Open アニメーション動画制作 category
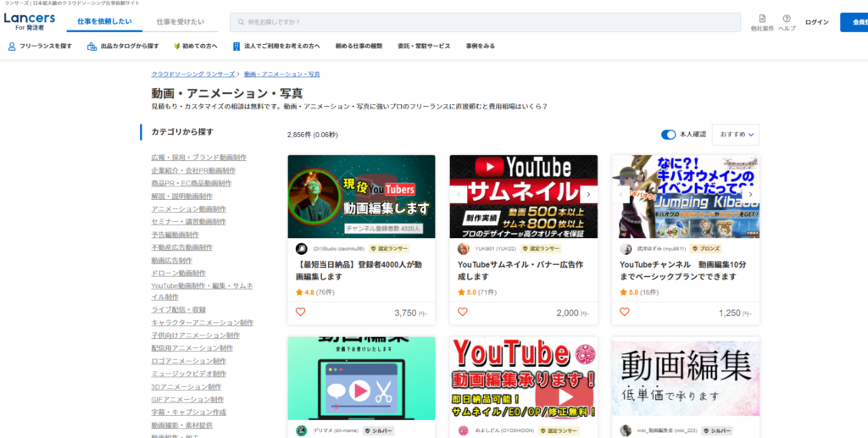868x438 pixels. pyautogui.click(x=189, y=209)
